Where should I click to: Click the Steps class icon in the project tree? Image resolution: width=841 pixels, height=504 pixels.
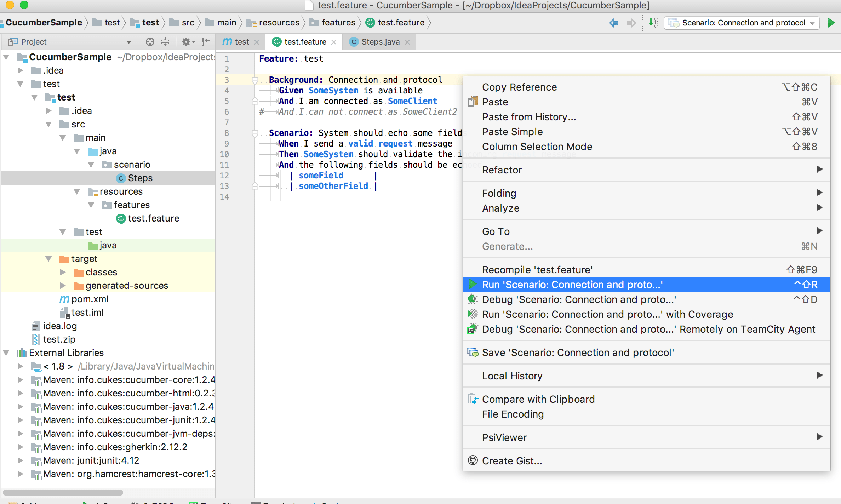[121, 178]
